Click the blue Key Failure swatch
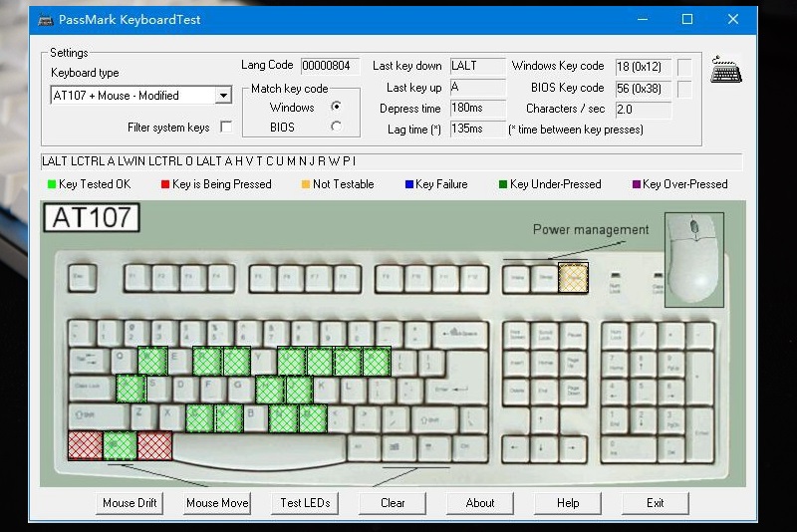Image resolution: width=797 pixels, height=532 pixels. (409, 184)
